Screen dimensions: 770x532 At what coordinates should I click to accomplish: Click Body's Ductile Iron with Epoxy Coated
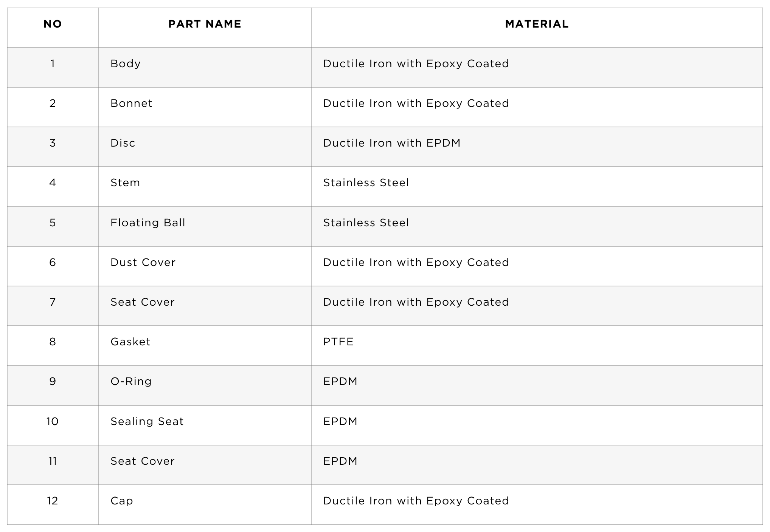pos(416,64)
